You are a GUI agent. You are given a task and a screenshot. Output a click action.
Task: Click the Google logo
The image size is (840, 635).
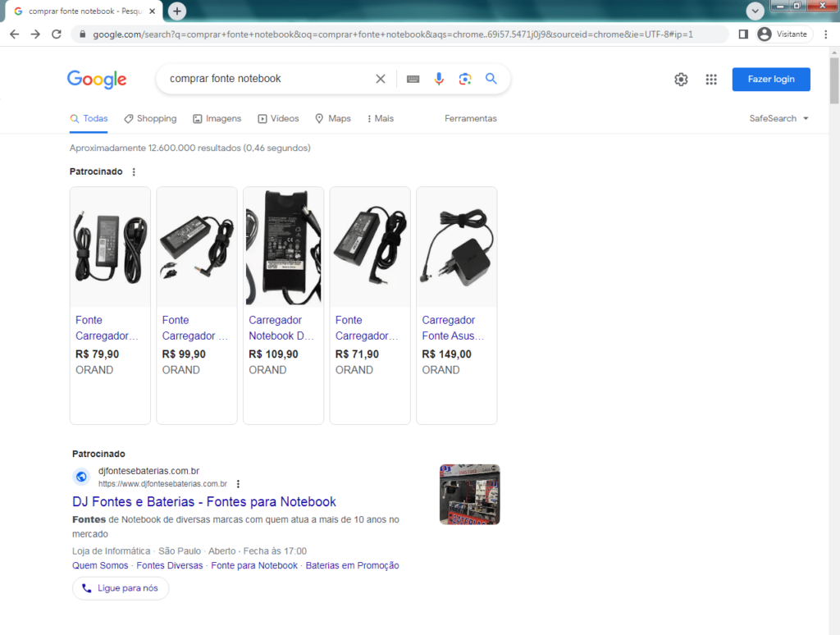click(97, 80)
